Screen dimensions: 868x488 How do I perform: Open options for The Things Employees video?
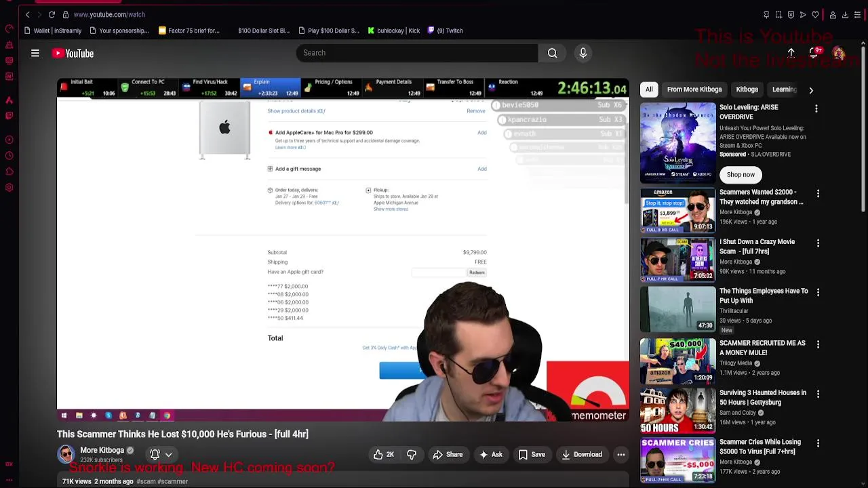(818, 292)
